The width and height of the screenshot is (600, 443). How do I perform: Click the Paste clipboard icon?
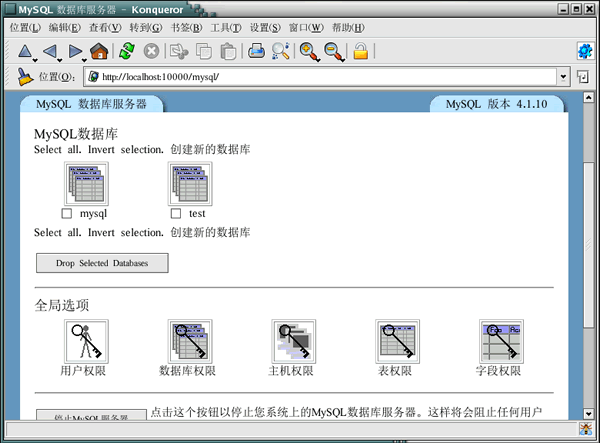[228, 51]
